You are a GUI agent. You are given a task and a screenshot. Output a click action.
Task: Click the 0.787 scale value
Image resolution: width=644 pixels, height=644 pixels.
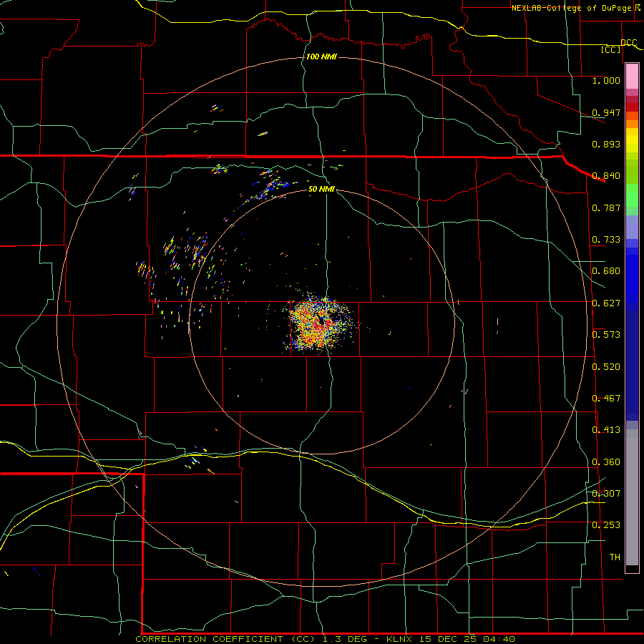[606, 208]
